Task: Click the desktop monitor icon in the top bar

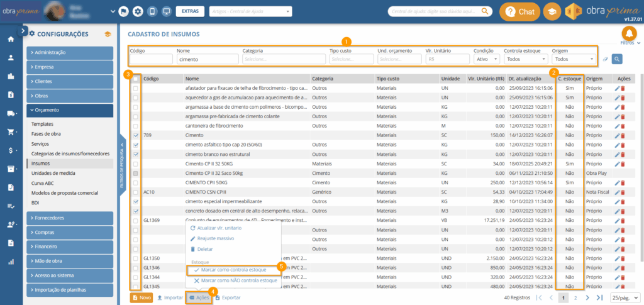Action: point(166,11)
